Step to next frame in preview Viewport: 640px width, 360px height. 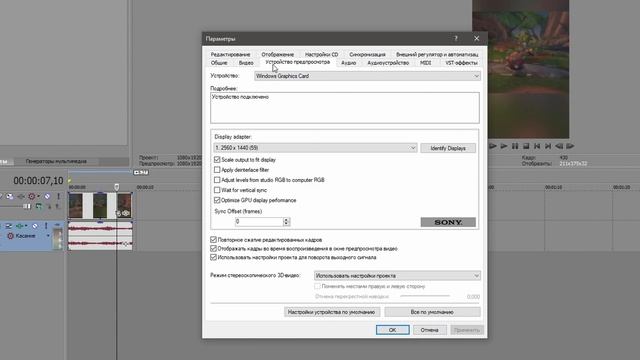pyautogui.click(x=570, y=146)
